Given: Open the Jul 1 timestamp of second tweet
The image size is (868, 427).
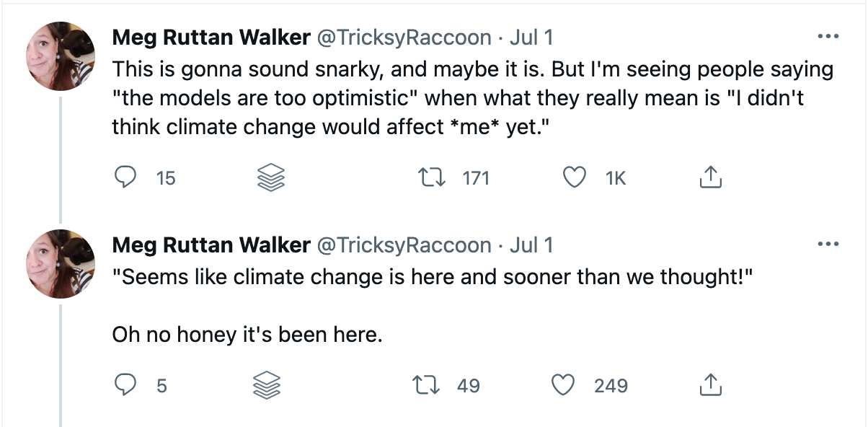Looking at the screenshot, I should click(531, 245).
